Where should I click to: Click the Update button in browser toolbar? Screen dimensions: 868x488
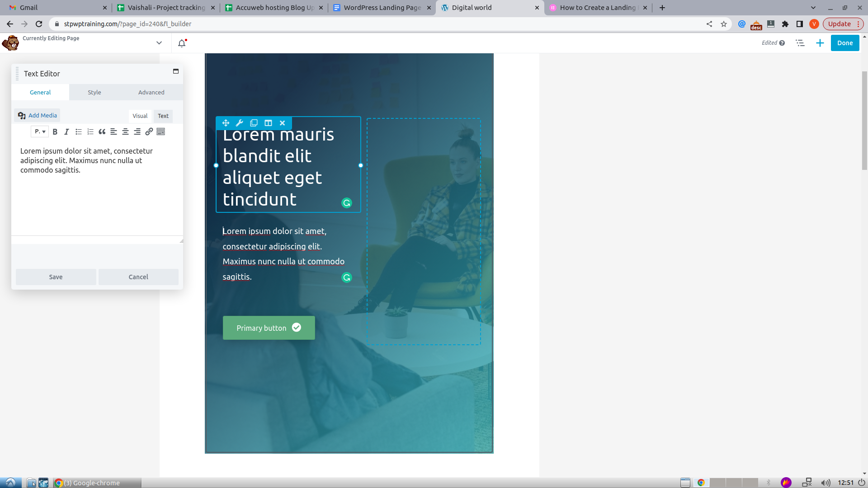click(x=841, y=24)
